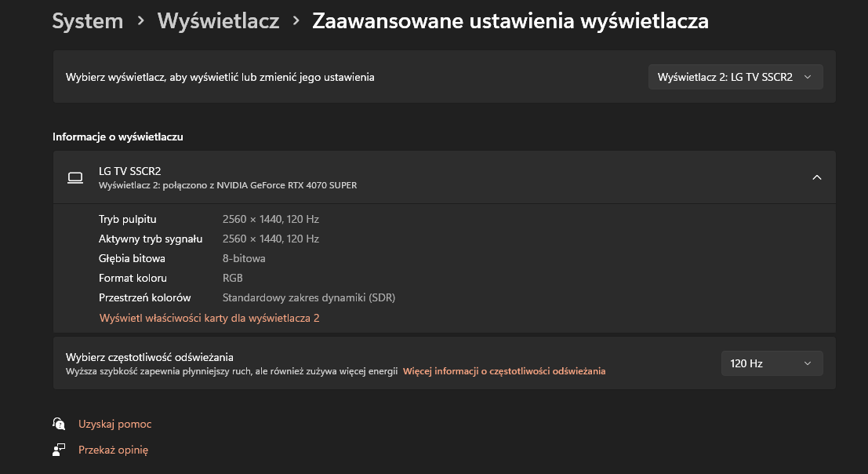Click the Przekaż opinię feedback icon
The height and width of the screenshot is (474, 868).
tap(59, 450)
